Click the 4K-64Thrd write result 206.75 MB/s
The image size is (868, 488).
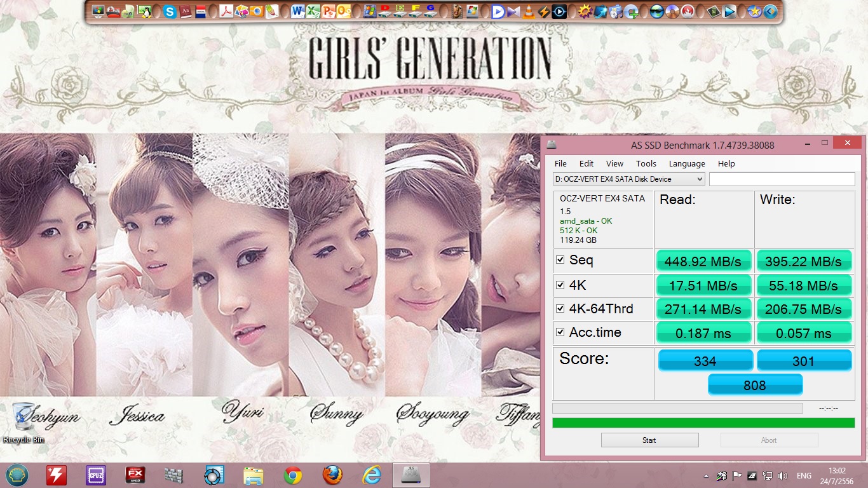pyautogui.click(x=804, y=309)
